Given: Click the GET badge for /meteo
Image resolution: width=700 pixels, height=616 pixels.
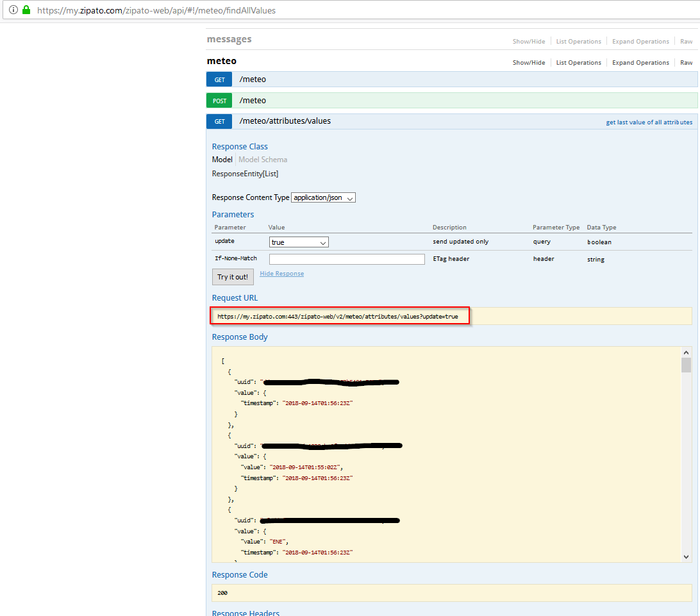Looking at the screenshot, I should [219, 79].
